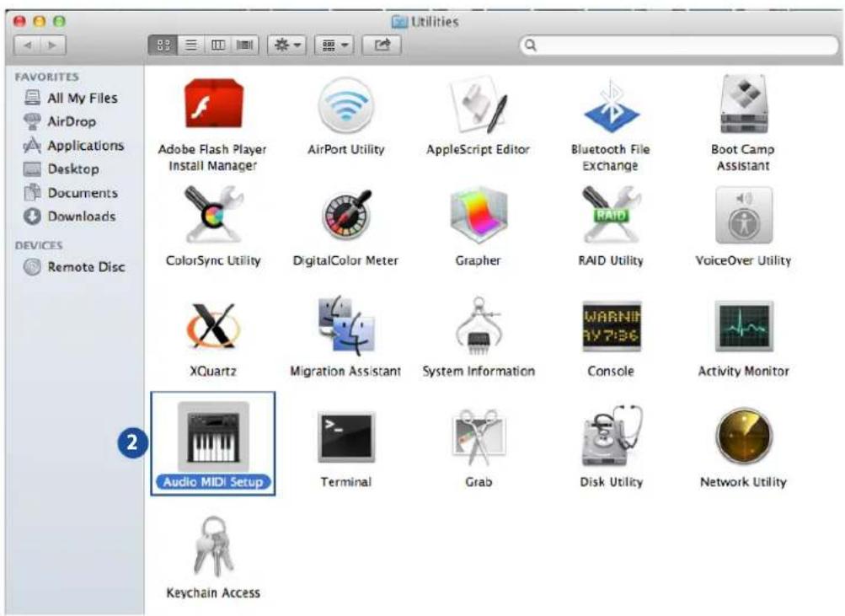Switch to list view mode
The height and width of the screenshot is (616, 845).
click(x=191, y=46)
